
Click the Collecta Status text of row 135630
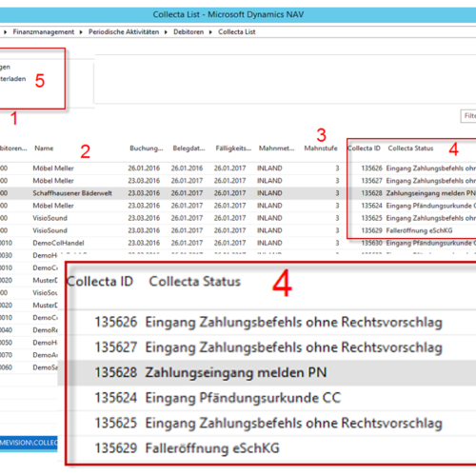[431, 243]
